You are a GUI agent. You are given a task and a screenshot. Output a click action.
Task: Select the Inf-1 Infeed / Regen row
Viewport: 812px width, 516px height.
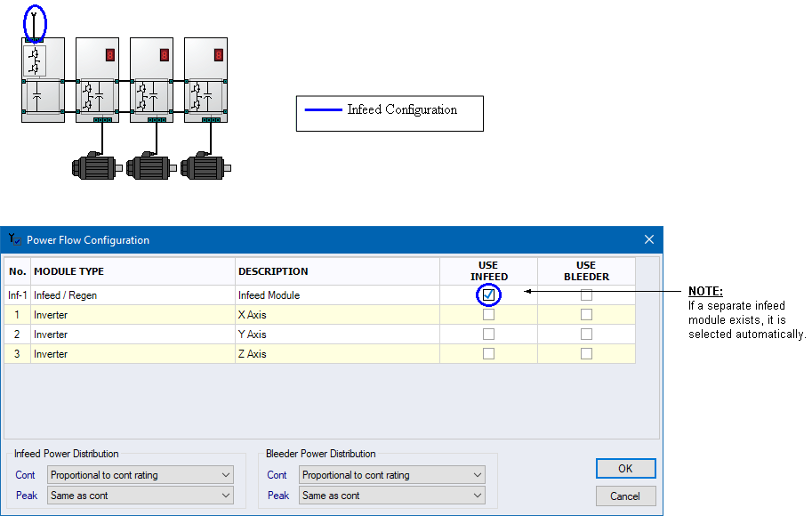[x=133, y=295]
